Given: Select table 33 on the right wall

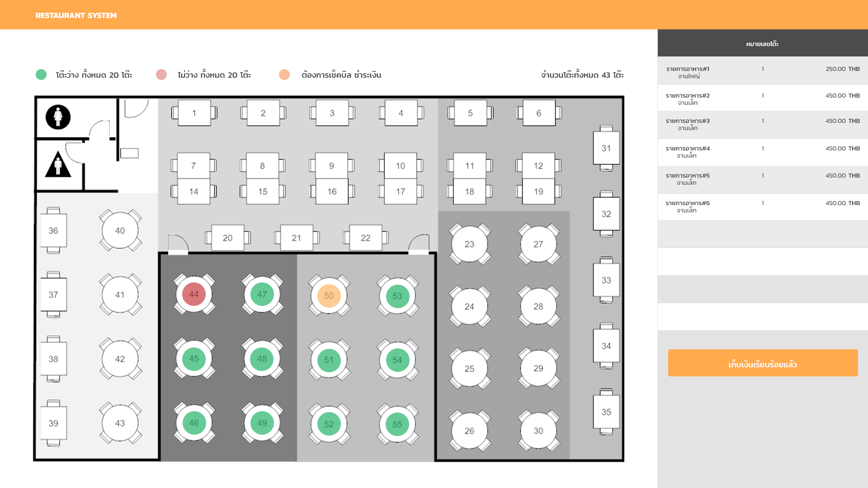Looking at the screenshot, I should pyautogui.click(x=606, y=280).
